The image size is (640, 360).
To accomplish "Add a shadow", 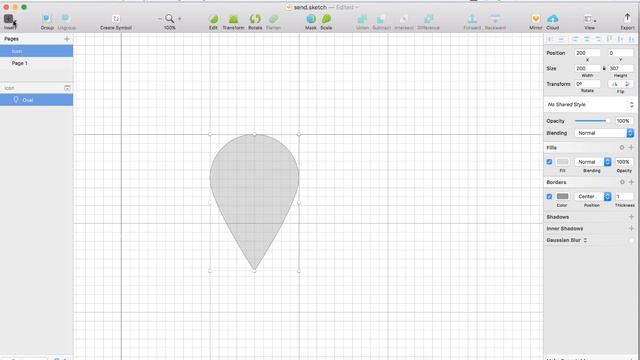I will [x=631, y=217].
